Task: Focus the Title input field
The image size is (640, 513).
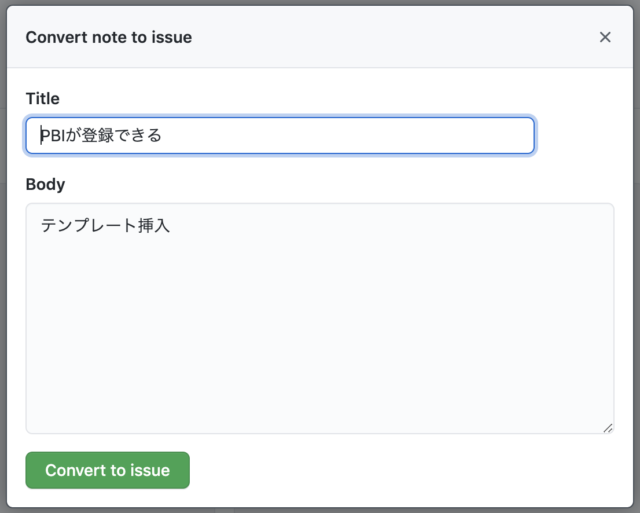Action: coord(280,135)
